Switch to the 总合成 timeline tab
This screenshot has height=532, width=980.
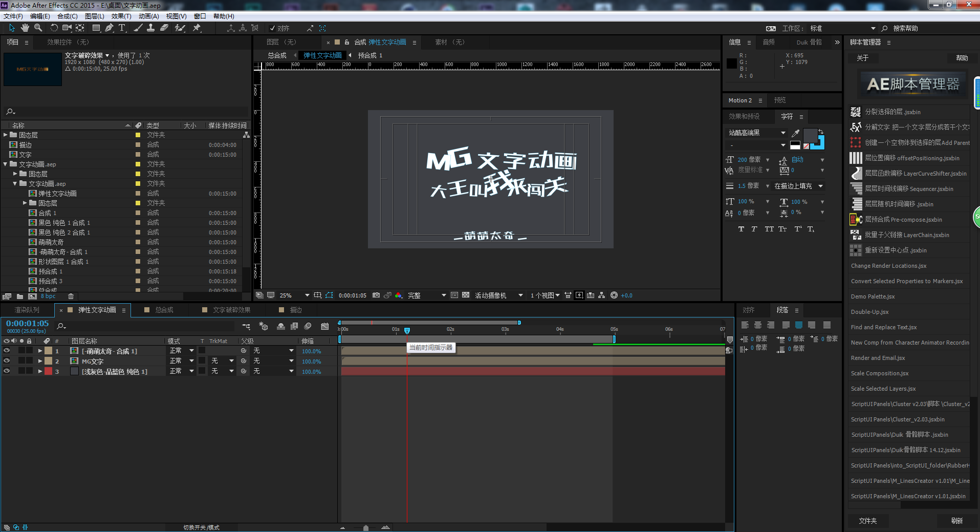click(x=164, y=310)
